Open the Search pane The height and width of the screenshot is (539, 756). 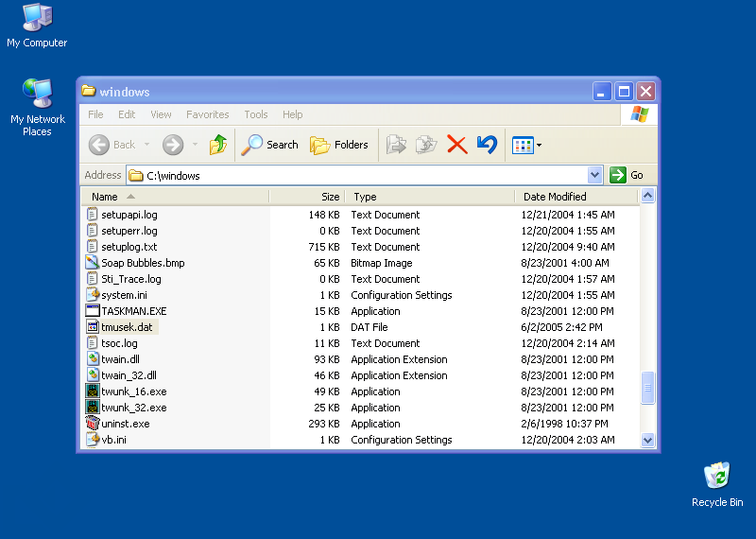269,145
